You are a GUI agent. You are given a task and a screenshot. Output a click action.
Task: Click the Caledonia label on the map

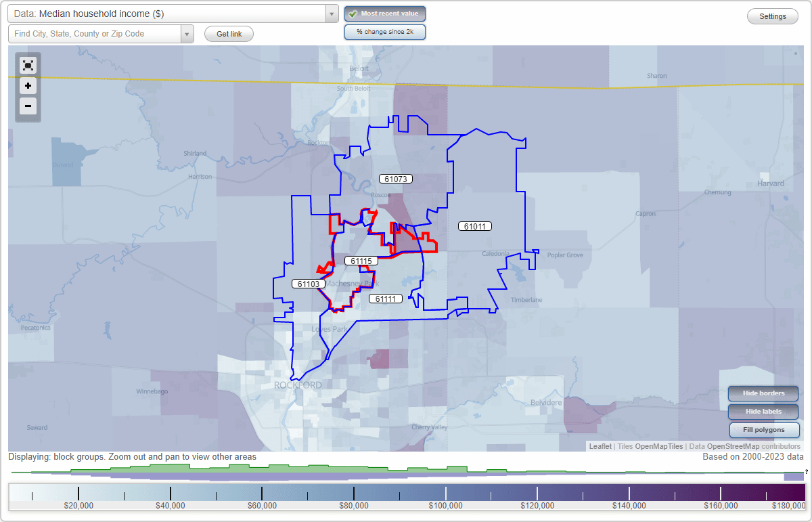(x=495, y=254)
